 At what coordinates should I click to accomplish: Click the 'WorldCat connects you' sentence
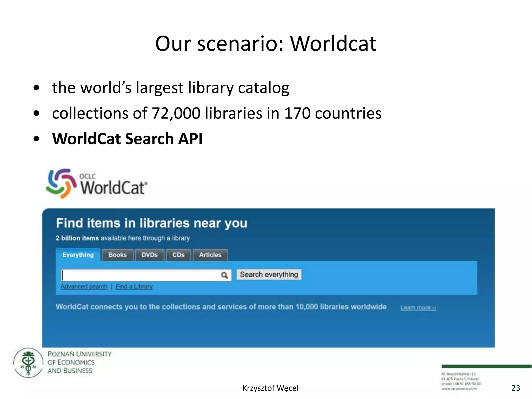pyautogui.click(x=221, y=307)
